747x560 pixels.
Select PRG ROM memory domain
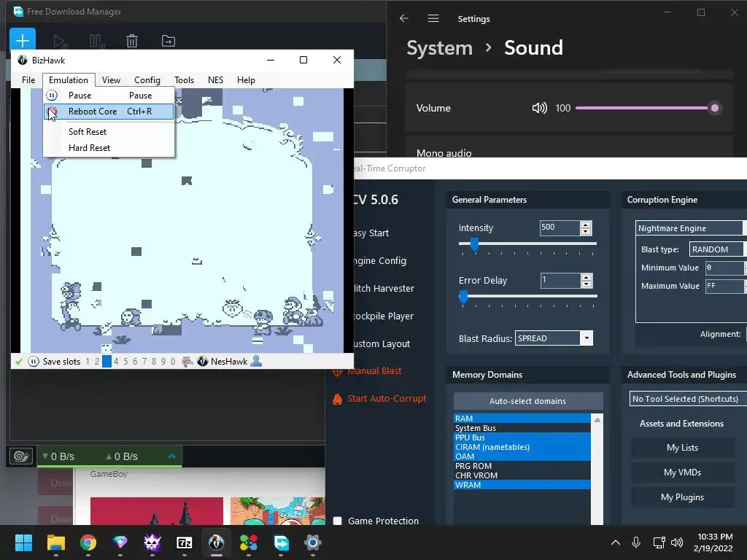coord(522,466)
